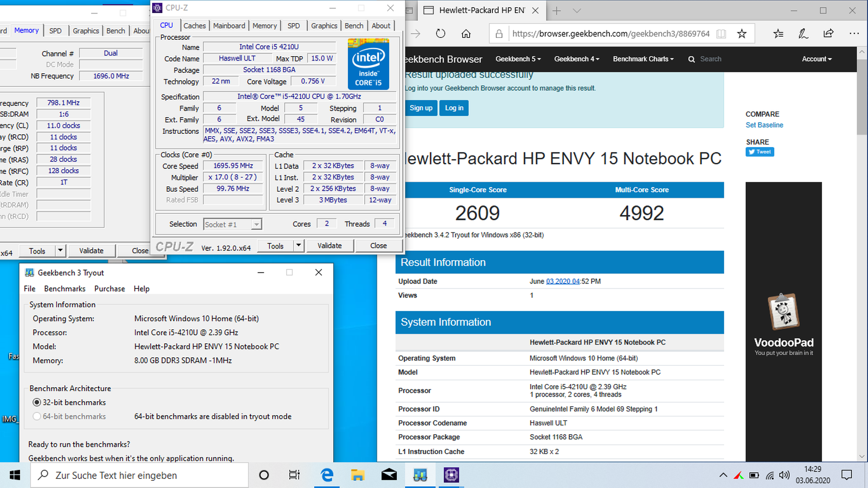
Task: Switch to the Mainboard tab in CPU-Z
Action: [229, 26]
